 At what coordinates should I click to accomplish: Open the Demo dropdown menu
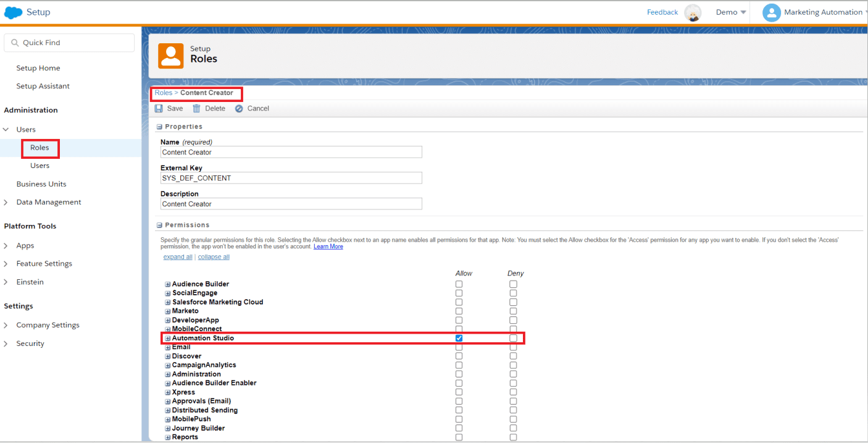click(x=730, y=12)
